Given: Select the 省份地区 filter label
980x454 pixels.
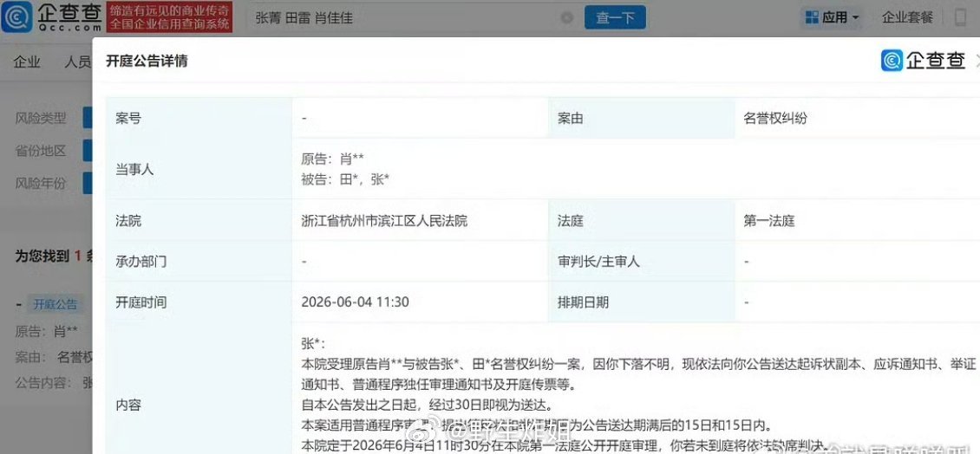Looking at the screenshot, I should (x=41, y=151).
